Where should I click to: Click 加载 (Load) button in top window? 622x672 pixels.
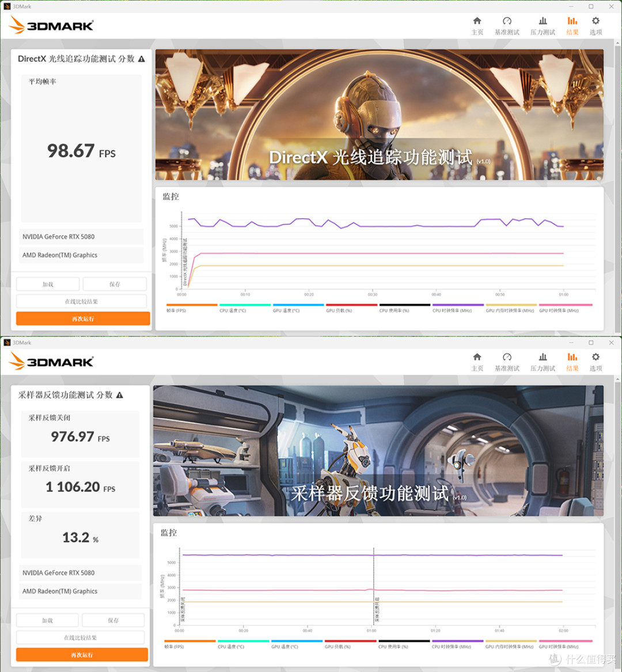pos(48,284)
